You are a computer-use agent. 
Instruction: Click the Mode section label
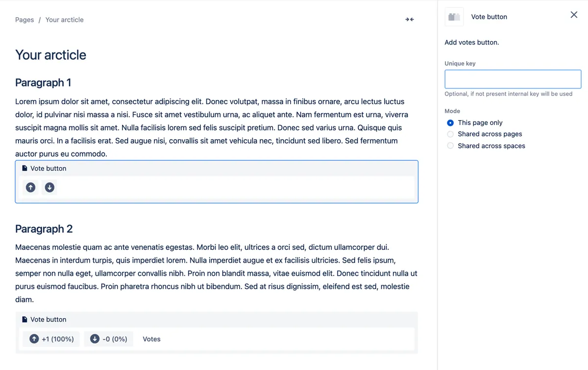click(x=452, y=111)
